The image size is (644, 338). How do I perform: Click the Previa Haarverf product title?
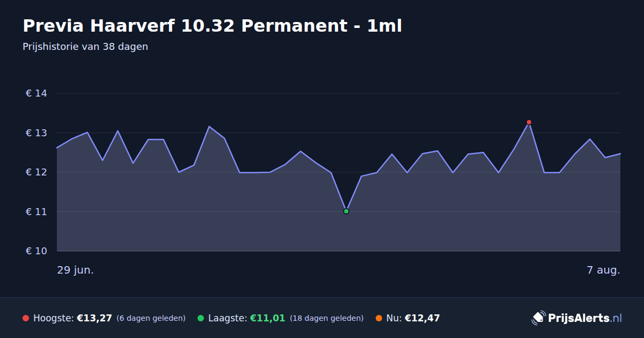point(212,25)
